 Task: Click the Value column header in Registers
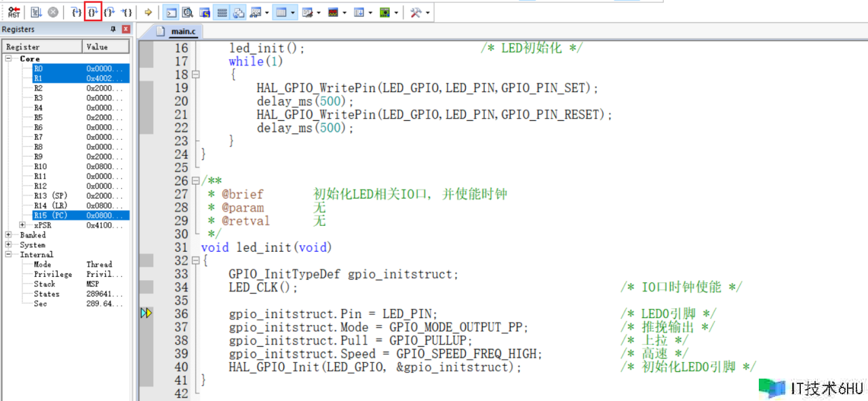105,47
